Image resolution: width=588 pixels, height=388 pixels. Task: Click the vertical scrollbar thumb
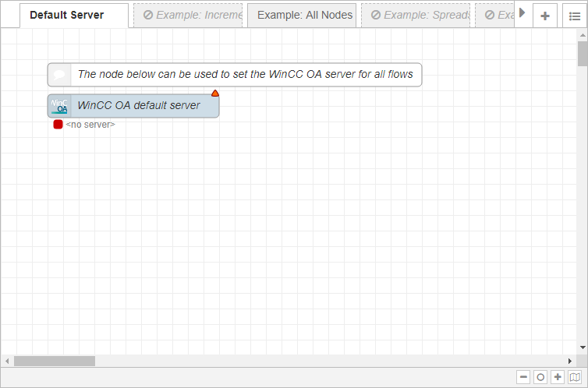(x=583, y=54)
